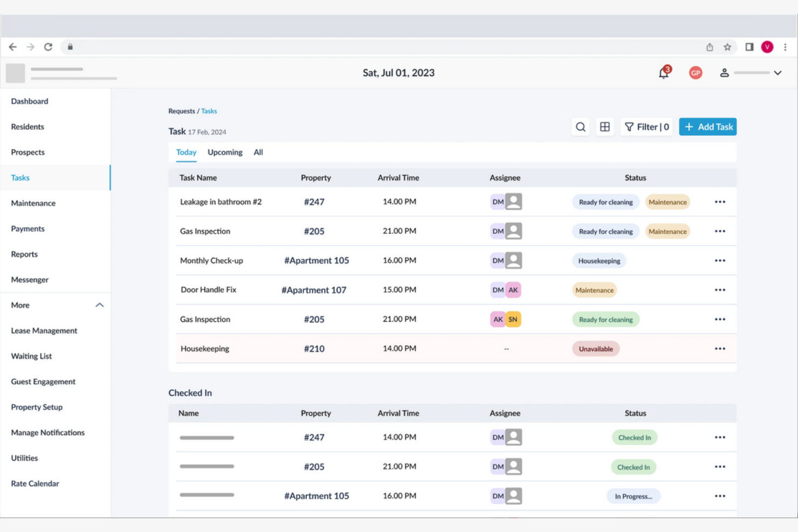Collapse the More section in the sidebar

(x=99, y=305)
